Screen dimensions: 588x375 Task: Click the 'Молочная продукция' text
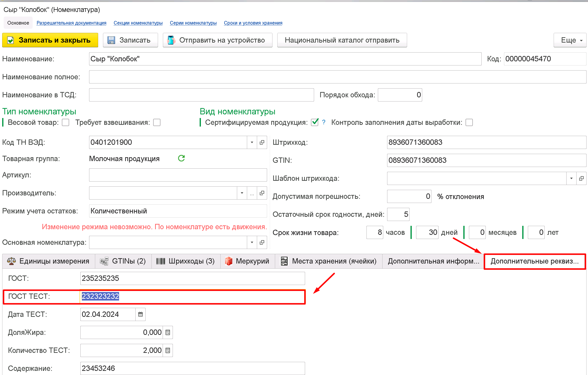tap(124, 159)
